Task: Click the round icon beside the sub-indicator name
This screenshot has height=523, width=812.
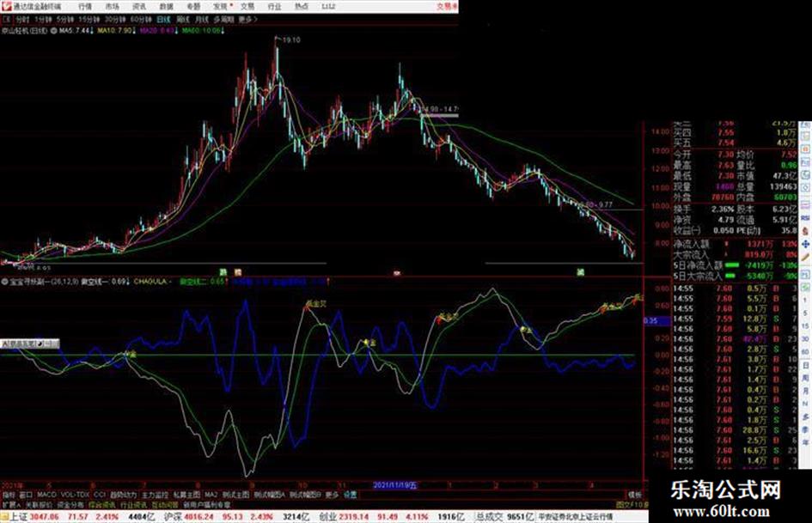Action: coord(4,282)
